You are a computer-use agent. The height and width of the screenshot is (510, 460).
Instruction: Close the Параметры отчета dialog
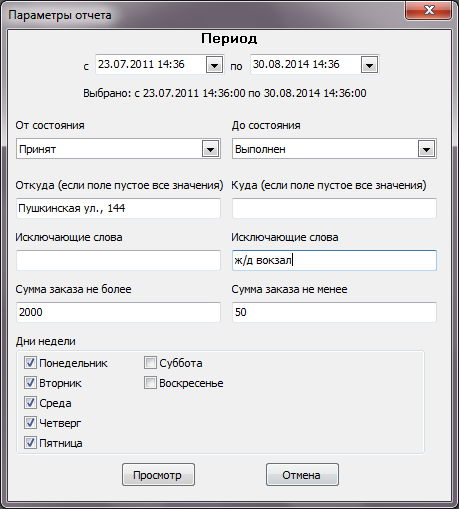tap(429, 10)
